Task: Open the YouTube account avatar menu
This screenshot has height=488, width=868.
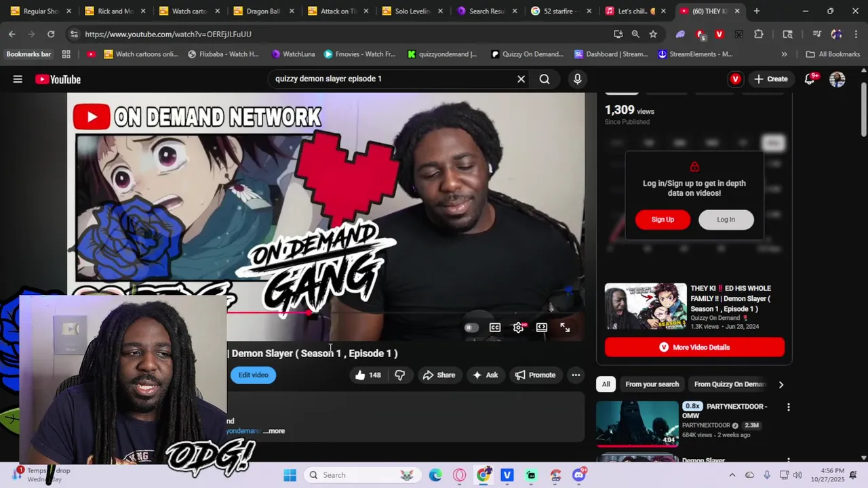Action: (837, 79)
